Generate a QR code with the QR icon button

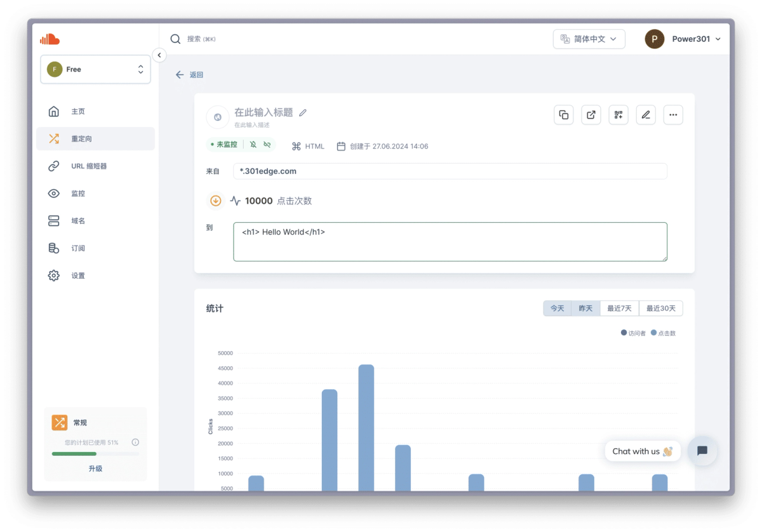coord(618,115)
